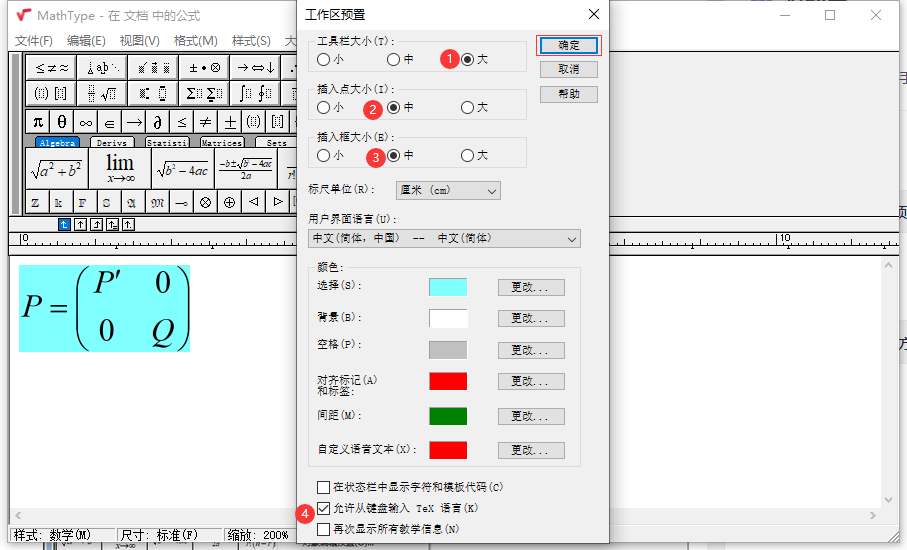This screenshot has width=907, height=550.
Task: Insert the pi symbol
Action: pyautogui.click(x=38, y=122)
